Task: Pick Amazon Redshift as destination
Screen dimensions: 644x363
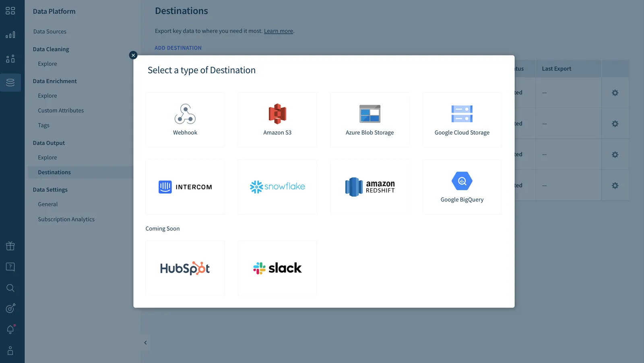Action: point(370,187)
